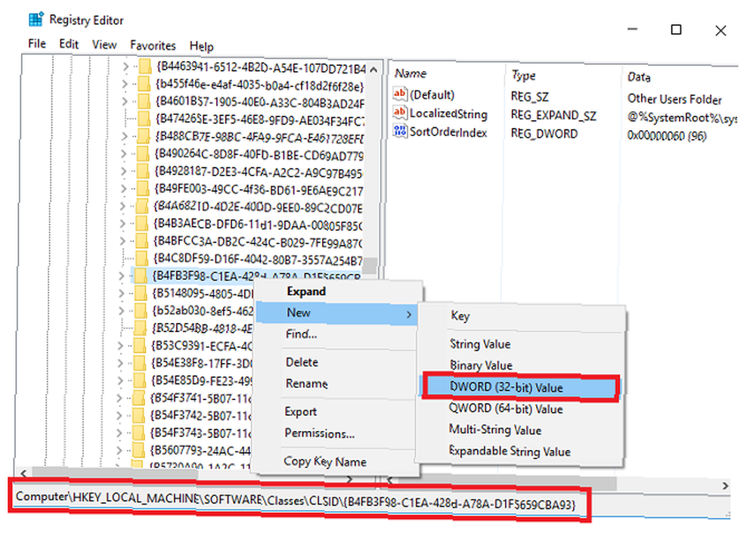Sort values by the Type column header
Screen dimensions: 756x537
click(523, 76)
